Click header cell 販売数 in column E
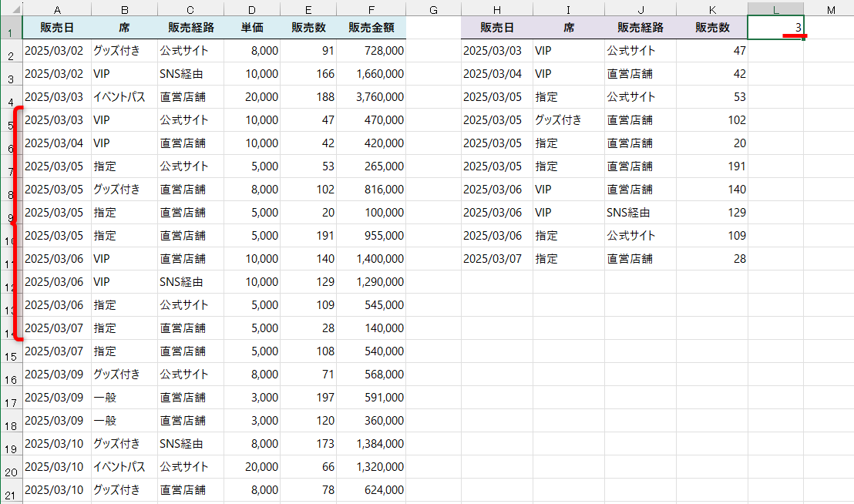Viewport: 854px width, 504px height. pos(308,28)
